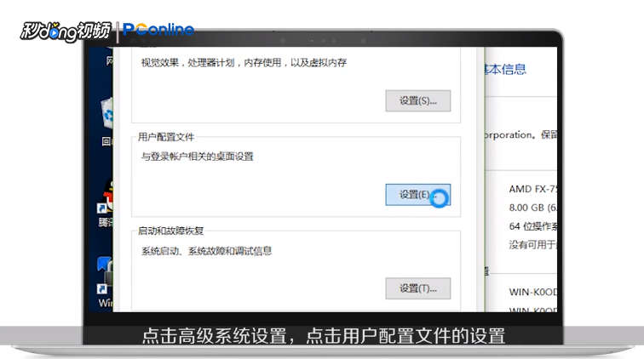The width and height of the screenshot is (644, 359).
Task: Select WIN-K00 computer name in System window
Action: 532,292
